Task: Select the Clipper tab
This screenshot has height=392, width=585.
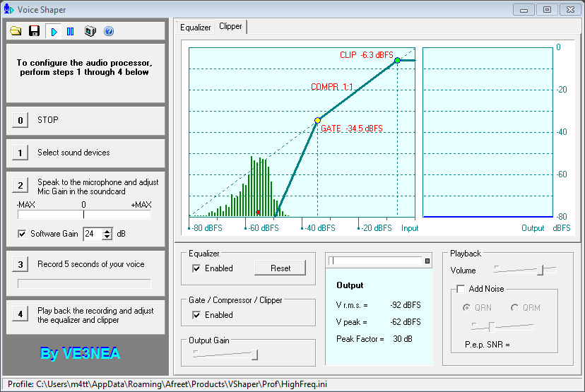Action: pyautogui.click(x=230, y=26)
